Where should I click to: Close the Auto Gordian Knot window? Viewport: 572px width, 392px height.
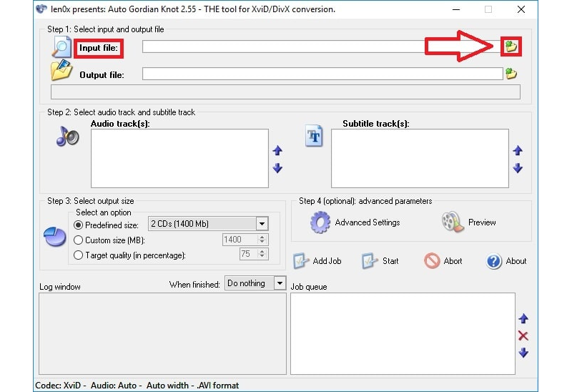pyautogui.click(x=521, y=9)
